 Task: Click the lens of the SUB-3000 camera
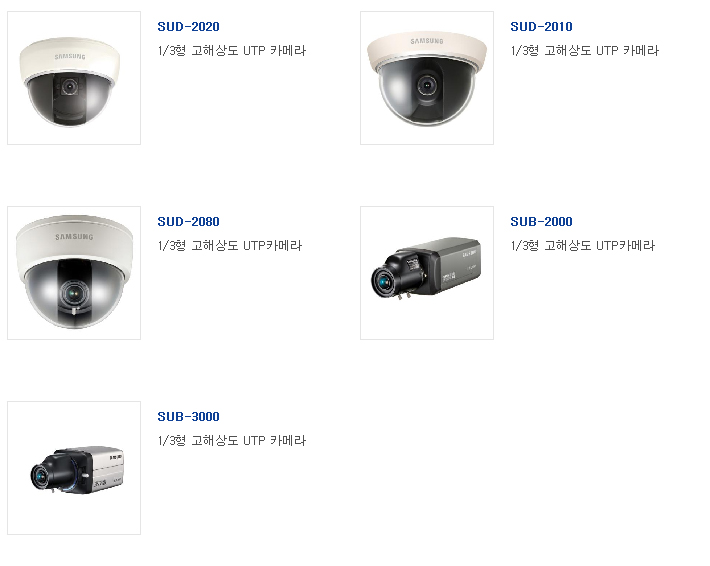pos(40,476)
